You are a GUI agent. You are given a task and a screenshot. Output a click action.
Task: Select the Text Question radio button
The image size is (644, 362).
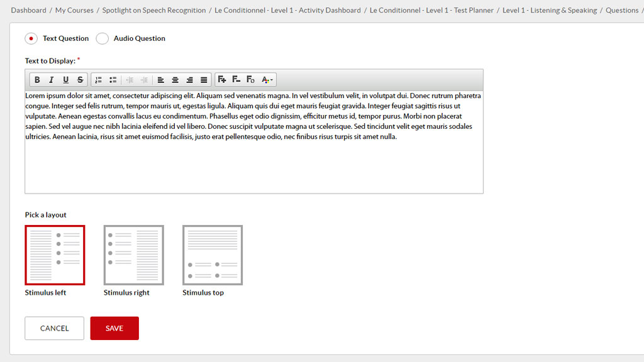[x=31, y=38]
